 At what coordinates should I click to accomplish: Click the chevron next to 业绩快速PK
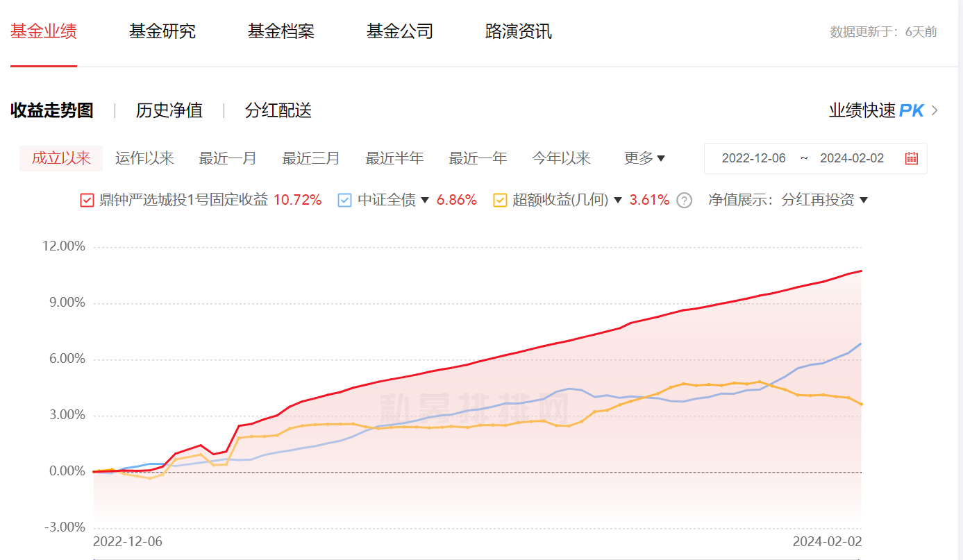coord(935,110)
